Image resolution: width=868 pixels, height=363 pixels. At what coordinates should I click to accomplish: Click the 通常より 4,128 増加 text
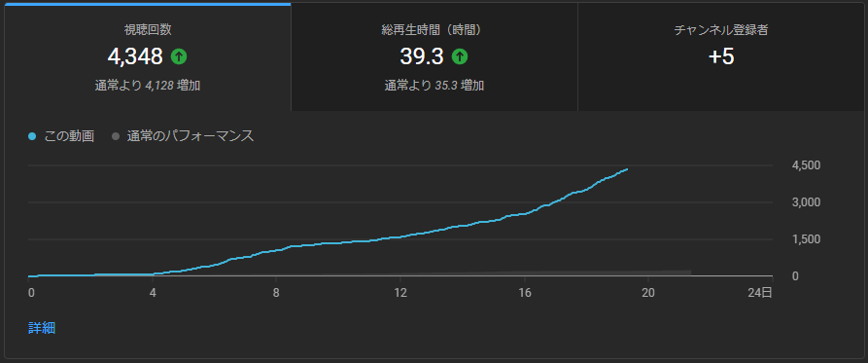(x=147, y=86)
